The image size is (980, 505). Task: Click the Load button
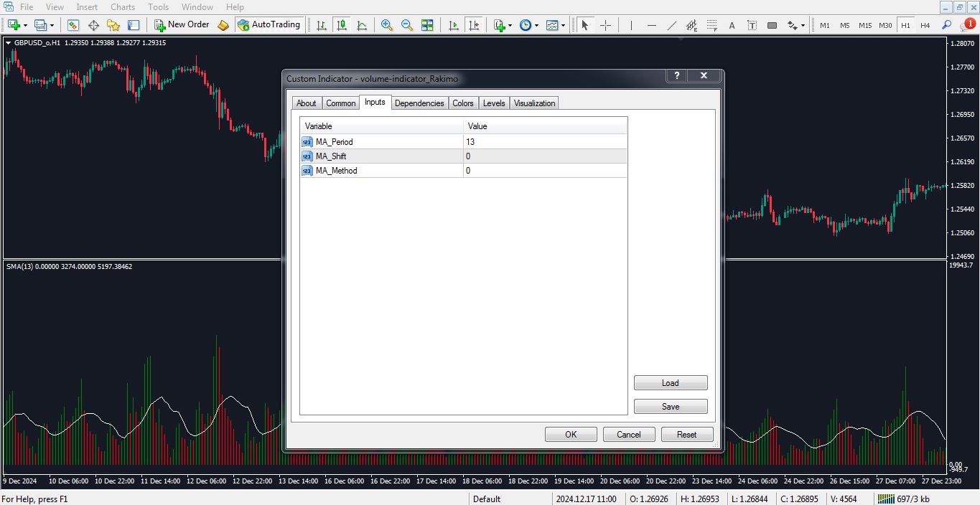(x=671, y=383)
